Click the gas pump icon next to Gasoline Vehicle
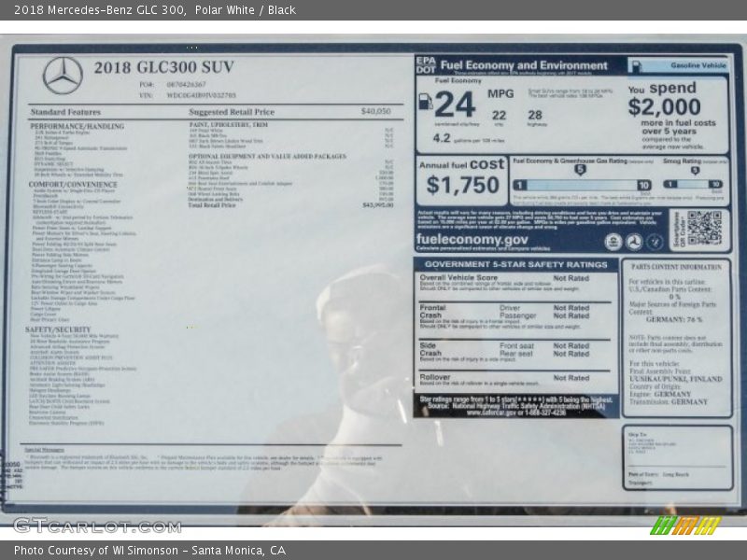 coord(635,65)
